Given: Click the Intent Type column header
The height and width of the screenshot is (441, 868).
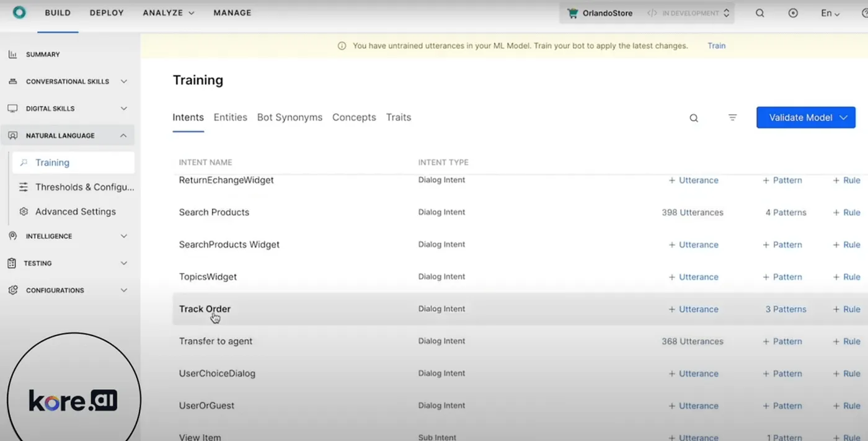Looking at the screenshot, I should (x=443, y=163).
